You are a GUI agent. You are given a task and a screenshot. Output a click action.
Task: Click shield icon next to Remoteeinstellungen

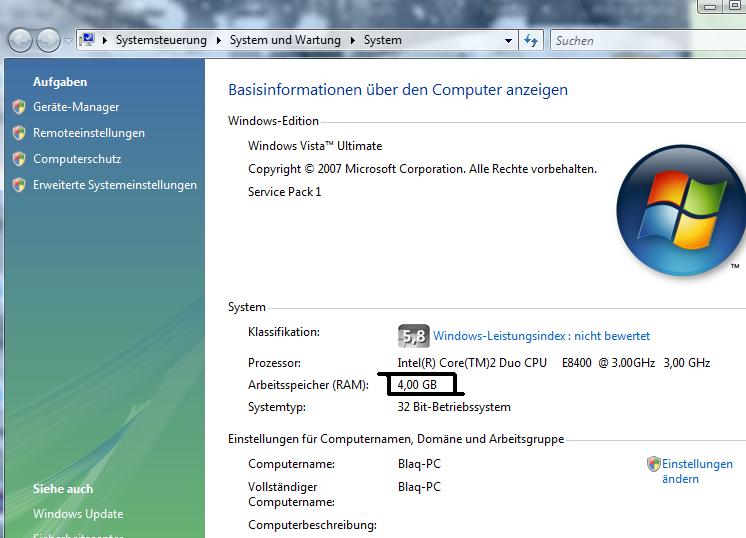19,133
